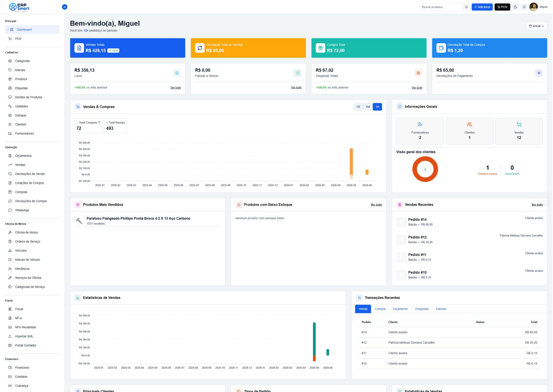The width and height of the screenshot is (553, 392).
Task: Click the Despesas Totais icon
Action: pyautogui.click(x=418, y=73)
